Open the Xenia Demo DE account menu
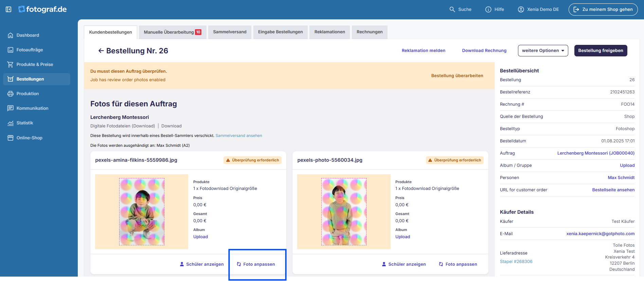The width and height of the screenshot is (644, 281). [538, 10]
